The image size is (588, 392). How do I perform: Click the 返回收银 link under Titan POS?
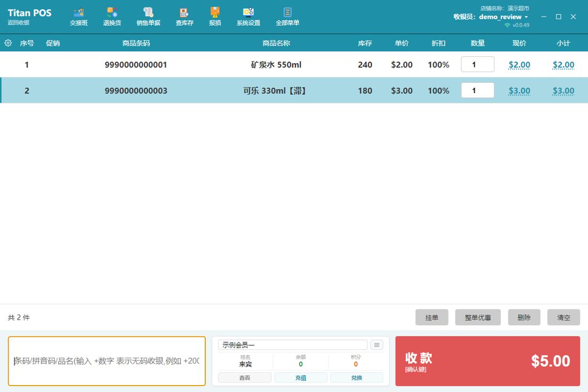click(x=18, y=22)
